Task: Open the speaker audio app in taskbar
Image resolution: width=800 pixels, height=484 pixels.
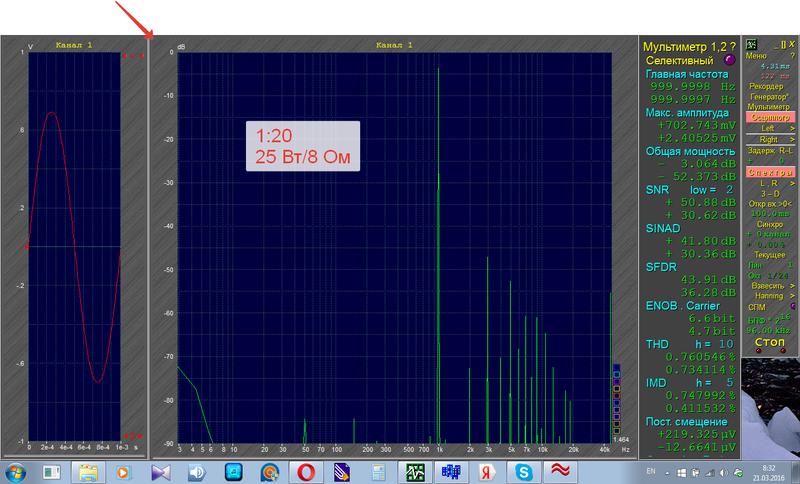Action: pos(197,472)
